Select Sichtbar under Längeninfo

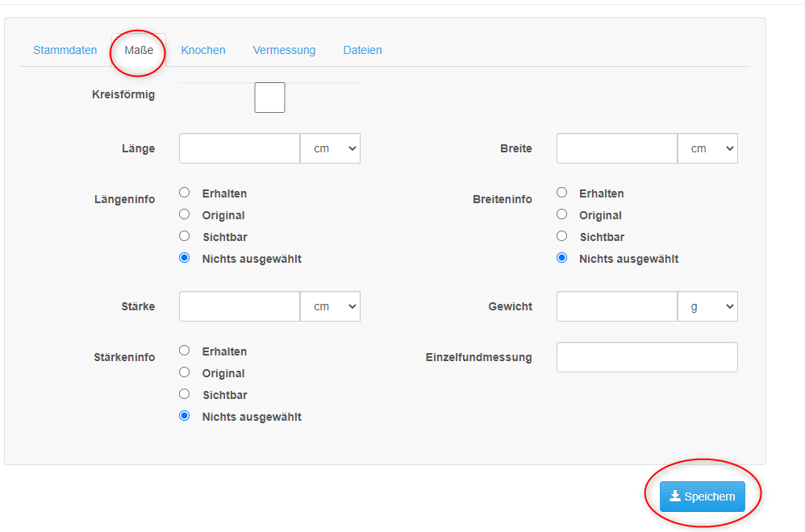(184, 235)
